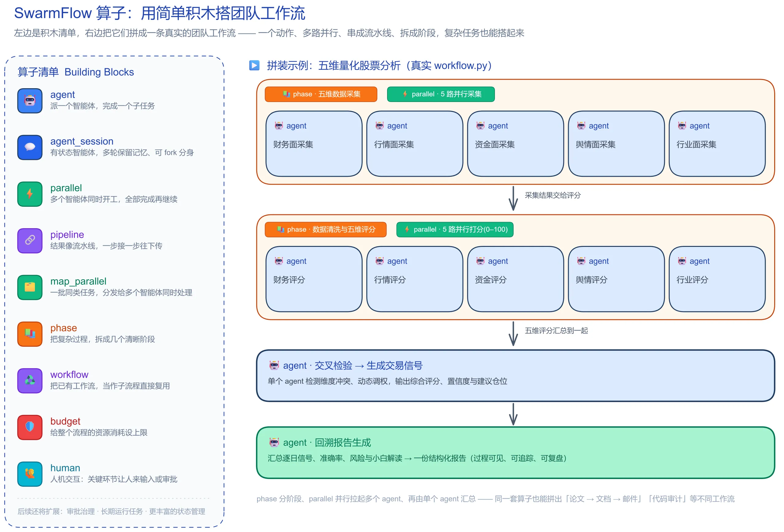Click the SwarmFlow 算子 main title
This screenshot has height=532, width=784.
(159, 13)
